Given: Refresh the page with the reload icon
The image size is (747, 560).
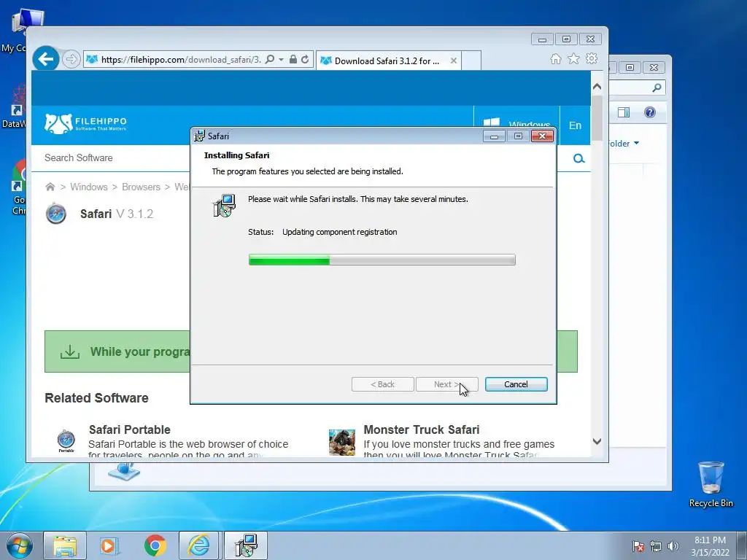Looking at the screenshot, I should [x=305, y=60].
